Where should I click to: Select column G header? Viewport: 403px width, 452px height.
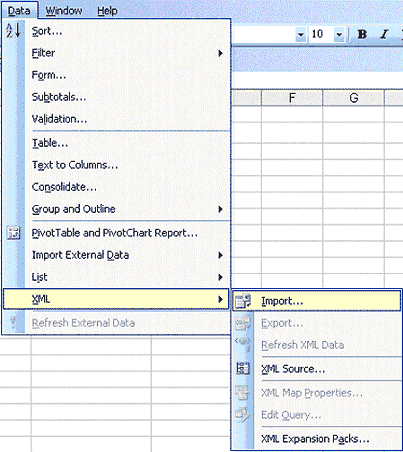coord(353,98)
